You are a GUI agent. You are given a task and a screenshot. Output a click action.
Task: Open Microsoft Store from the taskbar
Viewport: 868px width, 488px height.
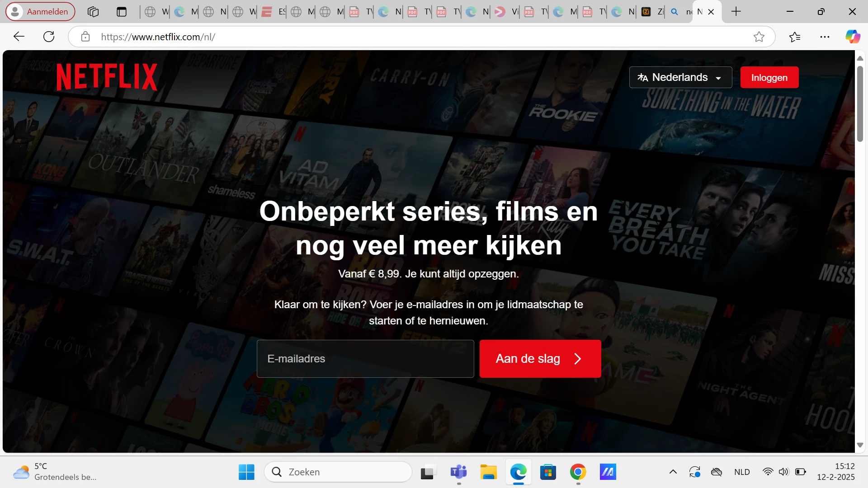pyautogui.click(x=548, y=472)
